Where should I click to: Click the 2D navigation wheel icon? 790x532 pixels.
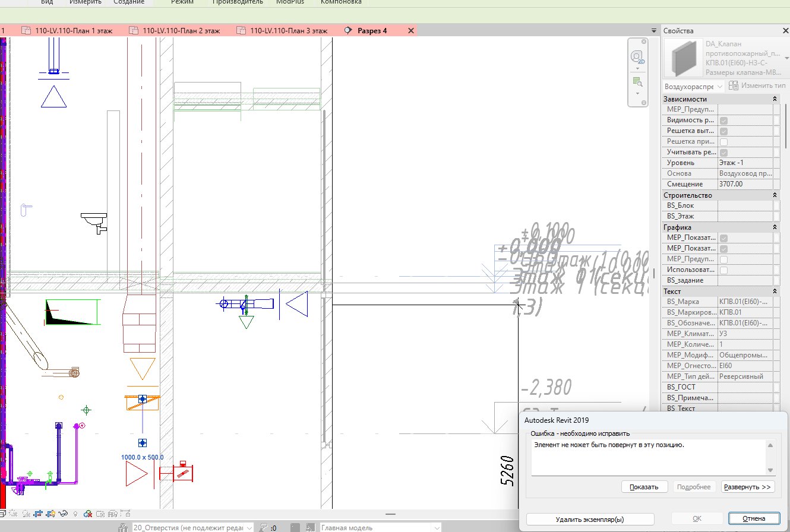(x=637, y=57)
